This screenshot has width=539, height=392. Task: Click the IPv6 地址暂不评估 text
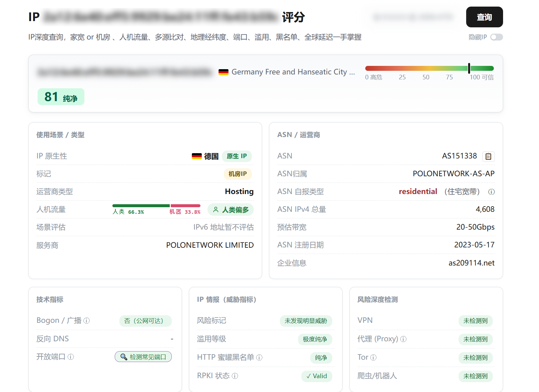coord(224,227)
